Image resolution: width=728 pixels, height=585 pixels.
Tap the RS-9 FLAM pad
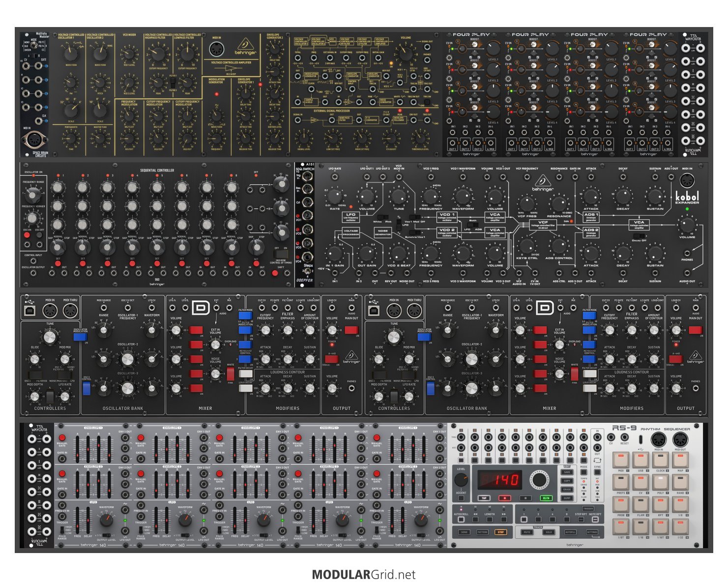click(641, 505)
